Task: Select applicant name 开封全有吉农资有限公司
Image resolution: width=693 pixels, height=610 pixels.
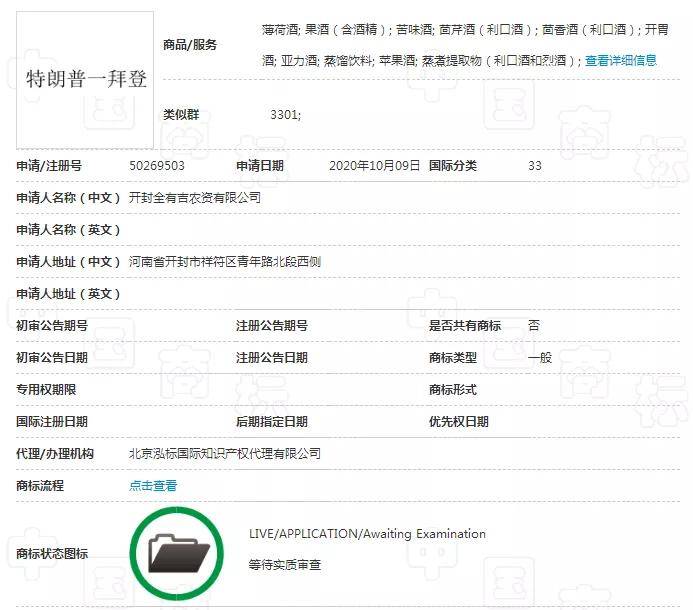Action: [195, 198]
